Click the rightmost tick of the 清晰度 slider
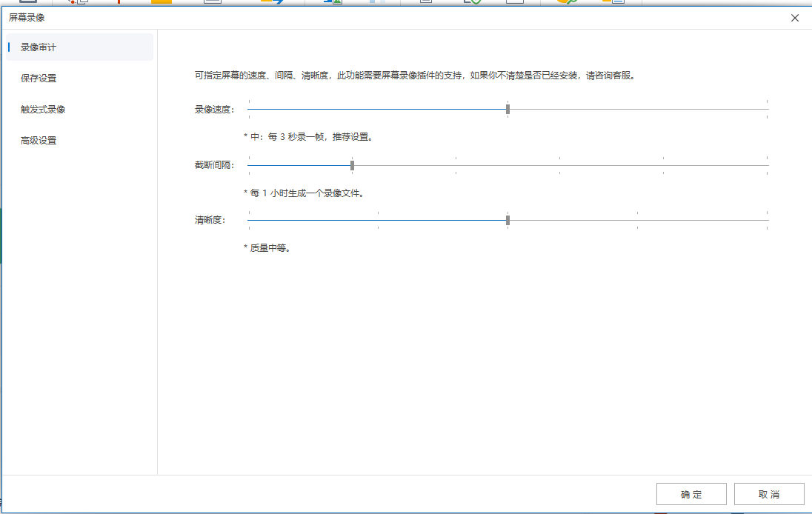Viewport: 812px width, 514px height. (767, 219)
